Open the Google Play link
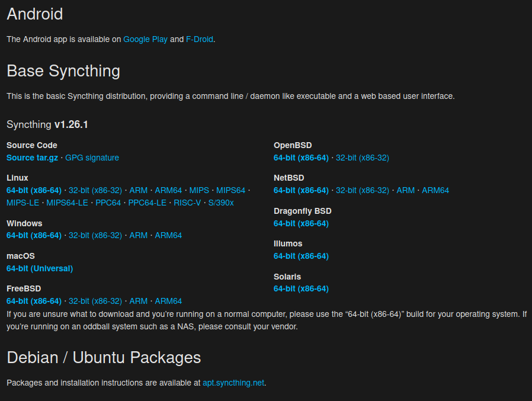 [x=145, y=39]
